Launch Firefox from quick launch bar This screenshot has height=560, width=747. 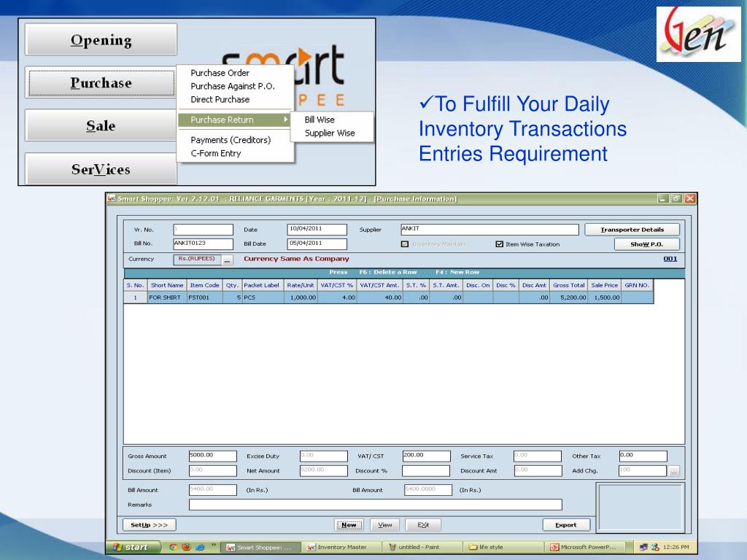point(187,547)
